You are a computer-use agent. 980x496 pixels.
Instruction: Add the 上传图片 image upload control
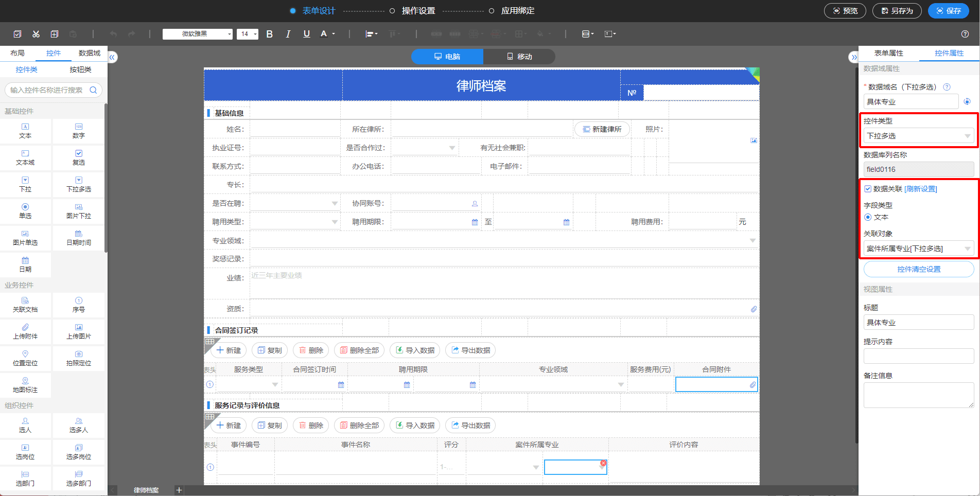coord(79,332)
